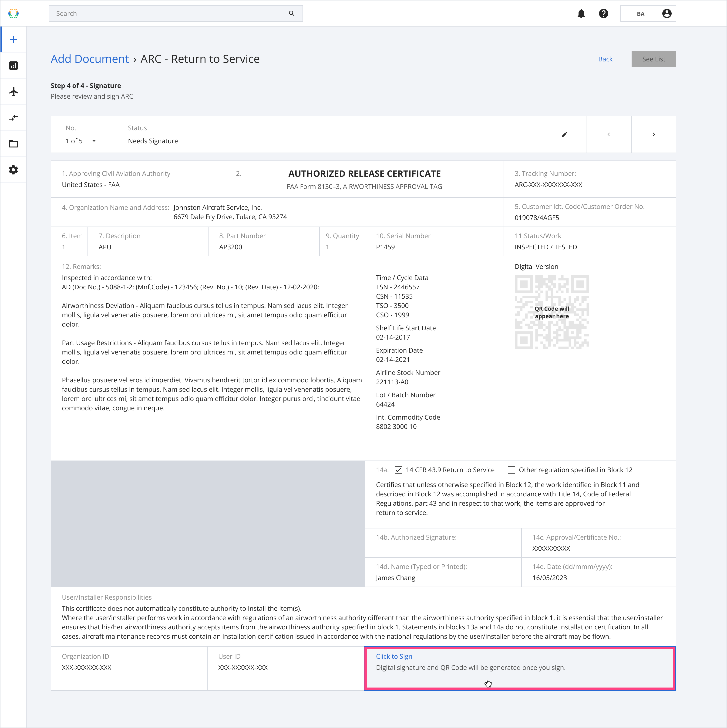Screen dimensions: 727x728
Task: Select lot batch number 64424
Action: point(385,404)
